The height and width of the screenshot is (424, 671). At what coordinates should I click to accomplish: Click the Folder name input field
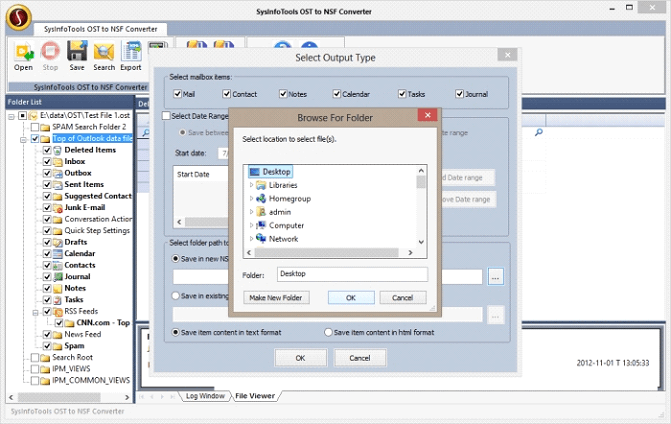[x=352, y=274]
